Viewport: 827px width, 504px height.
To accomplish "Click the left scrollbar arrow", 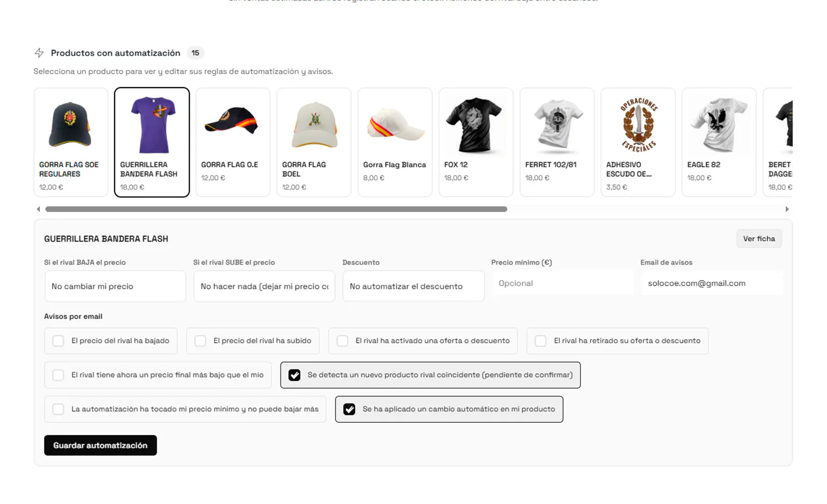I will pos(38,209).
